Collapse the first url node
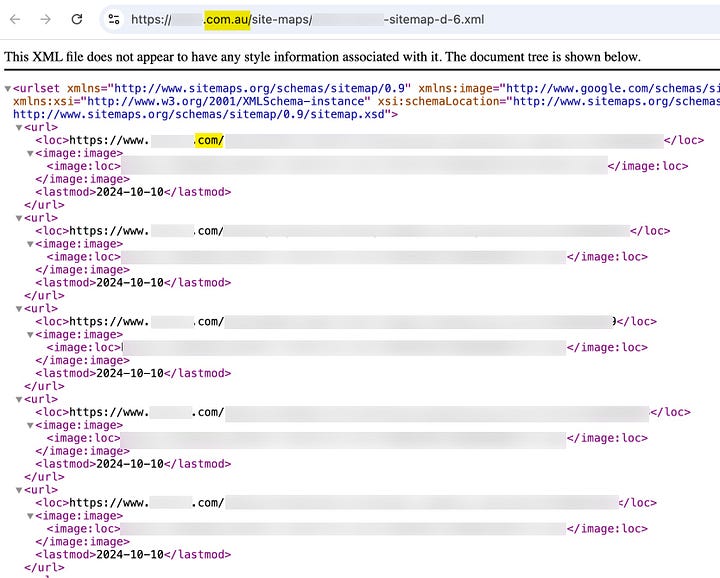Viewport: 720px width, 578px height. pyautogui.click(x=19, y=128)
